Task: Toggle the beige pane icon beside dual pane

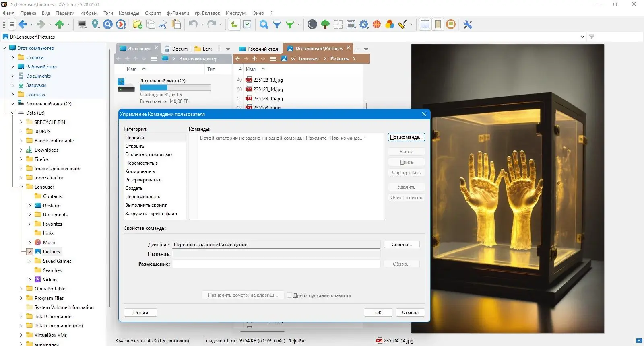Action: coord(438,25)
